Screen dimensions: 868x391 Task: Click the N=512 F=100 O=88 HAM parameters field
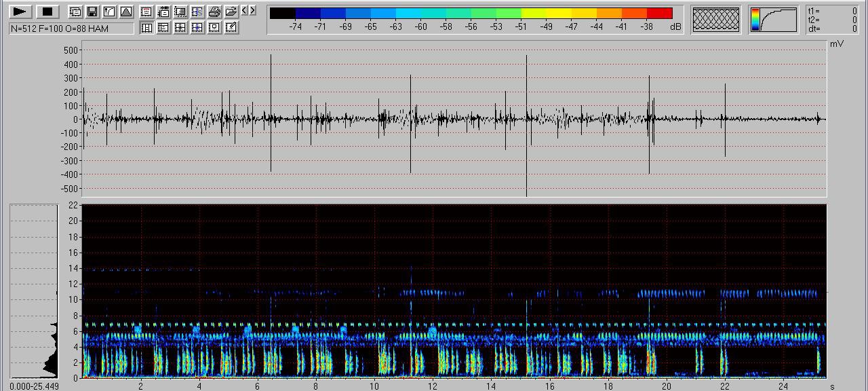[x=71, y=28]
